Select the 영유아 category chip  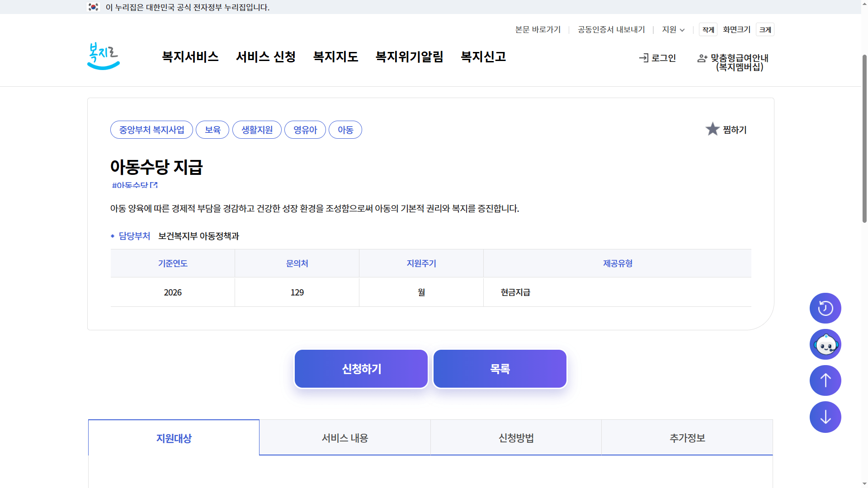coord(305,130)
